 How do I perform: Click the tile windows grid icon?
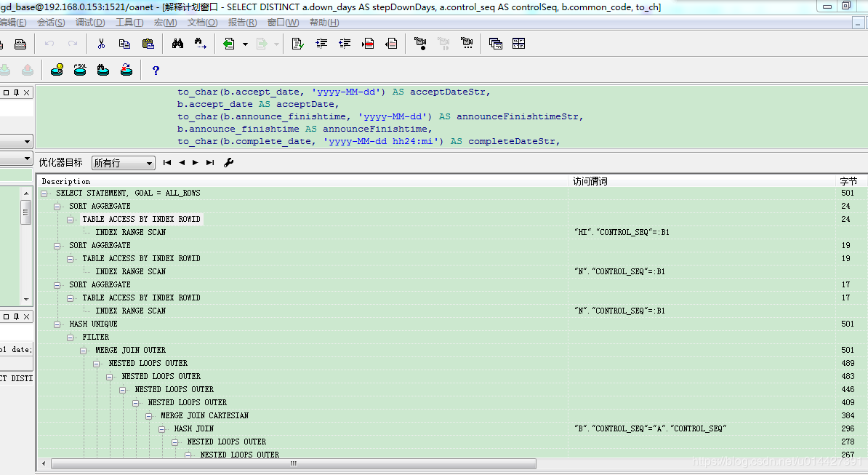tap(519, 44)
